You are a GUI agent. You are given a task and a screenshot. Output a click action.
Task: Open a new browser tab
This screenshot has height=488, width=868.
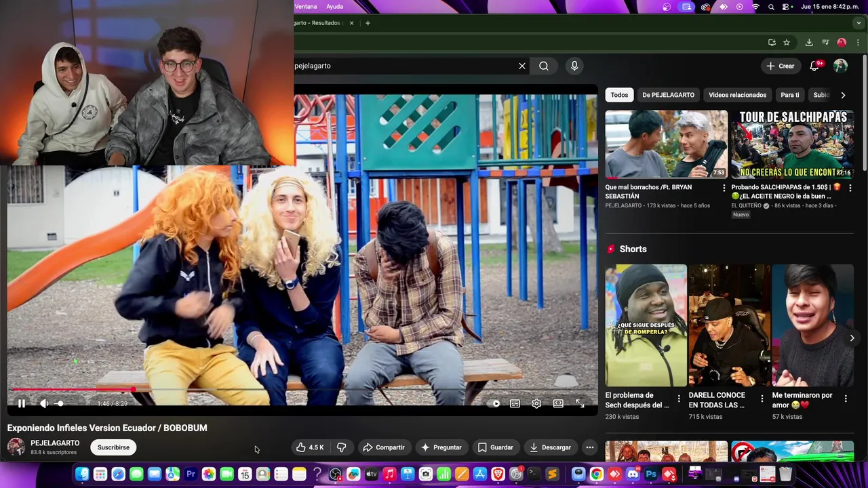(x=368, y=23)
